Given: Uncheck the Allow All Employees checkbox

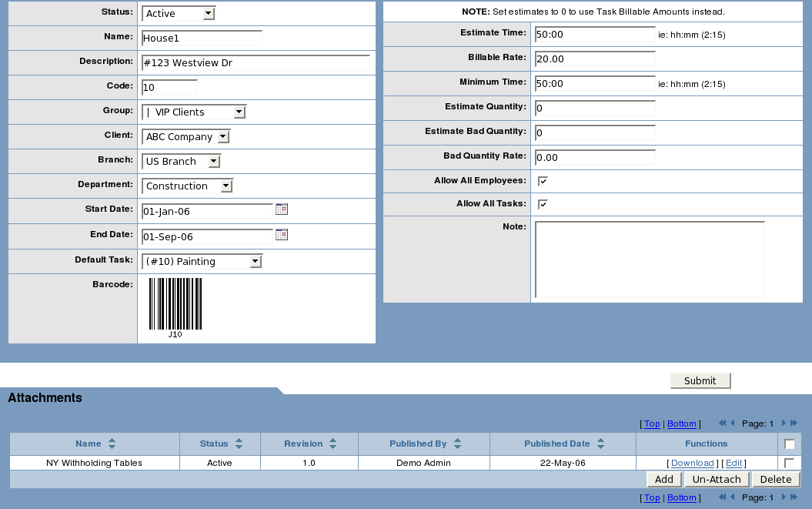Looking at the screenshot, I should pyautogui.click(x=543, y=181).
